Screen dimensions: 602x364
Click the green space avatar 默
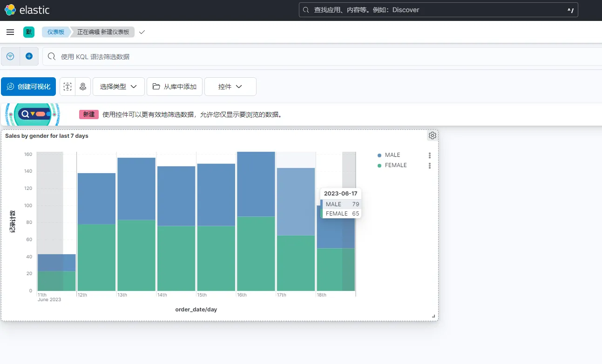click(29, 32)
